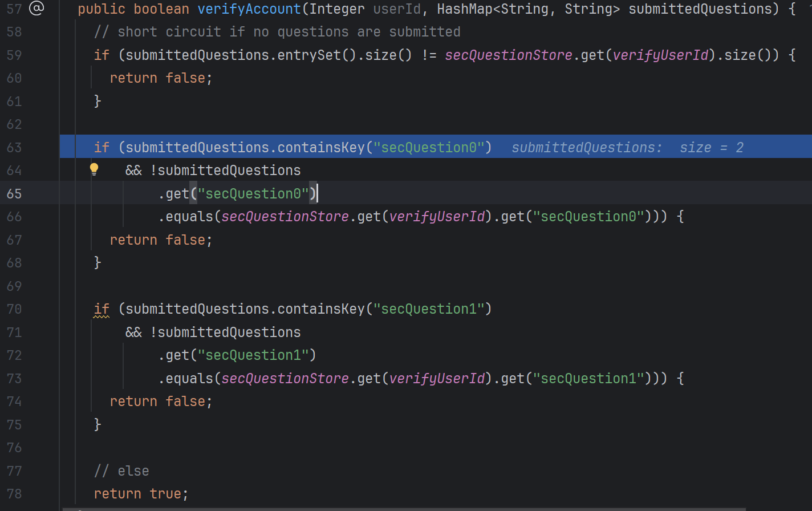Click line number 63 in the gutter
The height and width of the screenshot is (511, 812).
tap(14, 148)
